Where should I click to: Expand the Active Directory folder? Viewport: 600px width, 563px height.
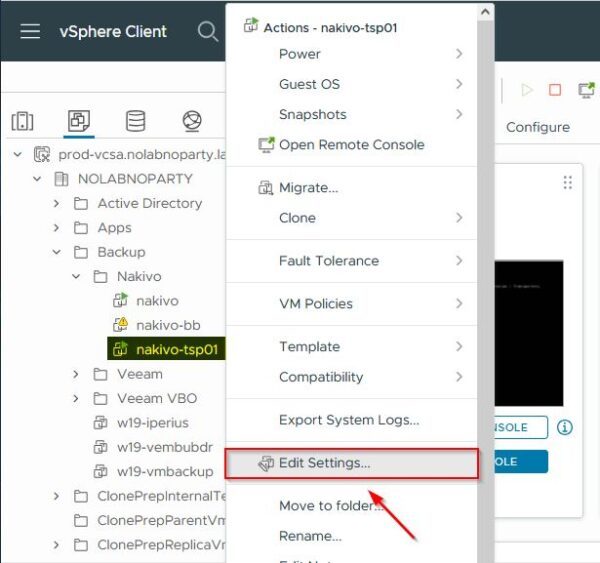[x=57, y=203]
